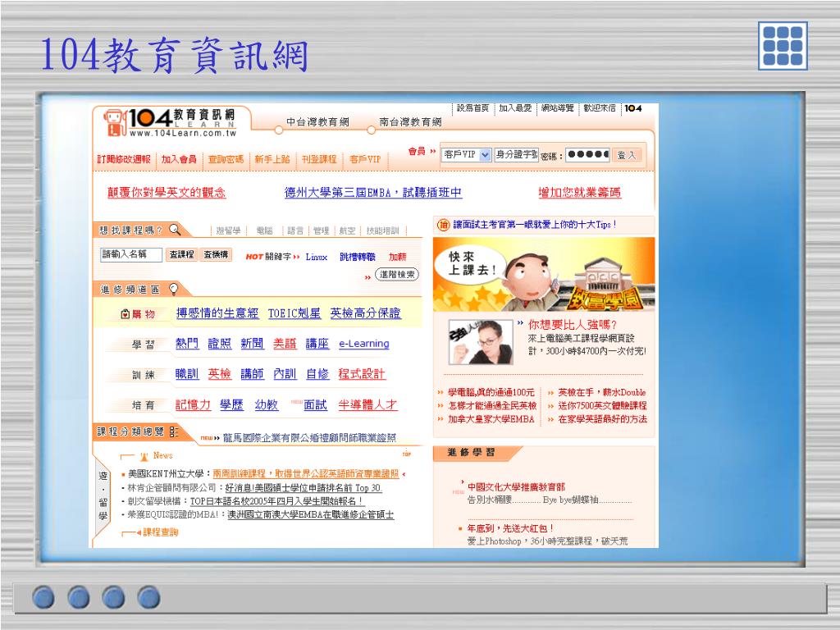Click the first blue circle navigation button
Screen dimensions: 840x630
click(43, 597)
